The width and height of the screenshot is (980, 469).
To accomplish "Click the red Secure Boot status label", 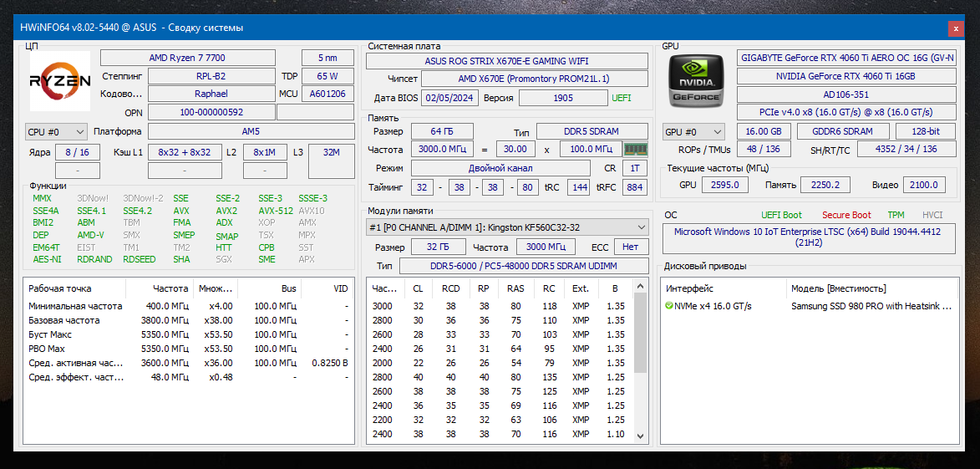I will [846, 215].
